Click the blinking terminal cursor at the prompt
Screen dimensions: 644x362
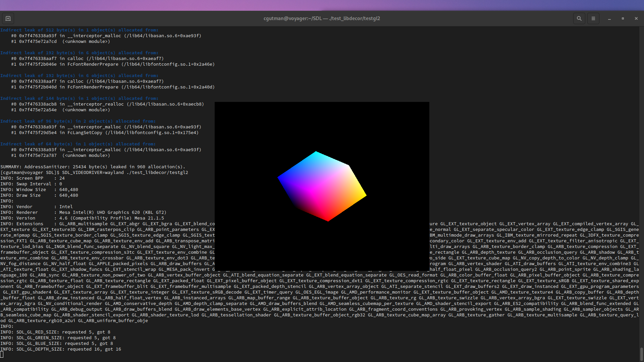tap(2, 354)
